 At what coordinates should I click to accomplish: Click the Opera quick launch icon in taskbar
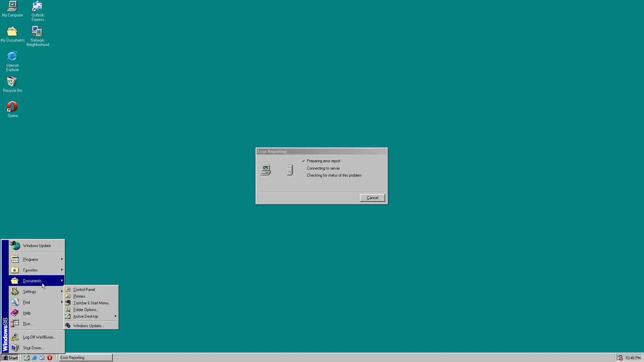point(50,358)
